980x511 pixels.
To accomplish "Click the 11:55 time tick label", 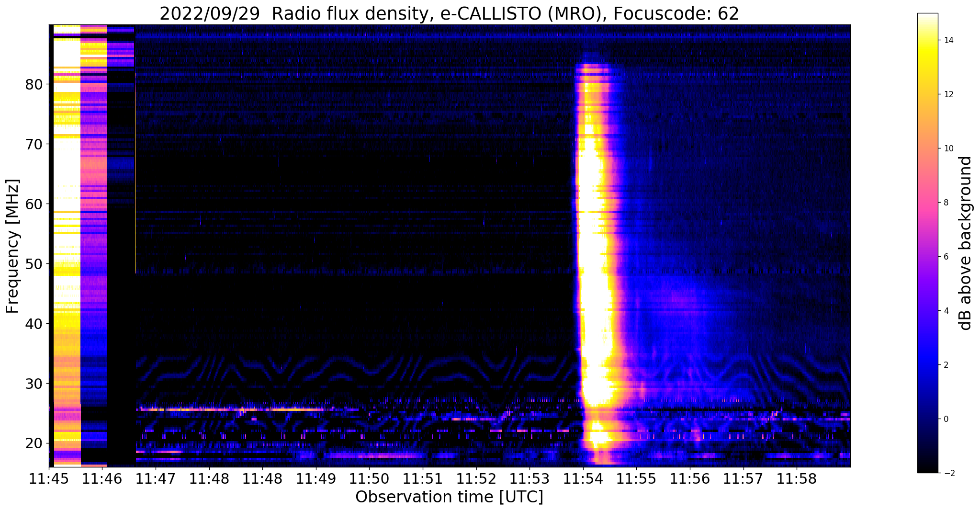I will (x=636, y=479).
